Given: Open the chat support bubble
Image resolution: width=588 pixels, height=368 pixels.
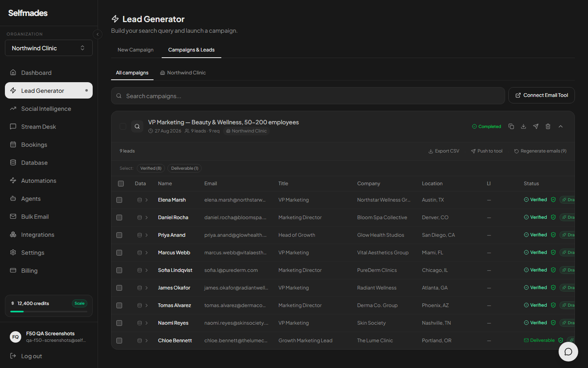Looking at the screenshot, I should coord(568,352).
